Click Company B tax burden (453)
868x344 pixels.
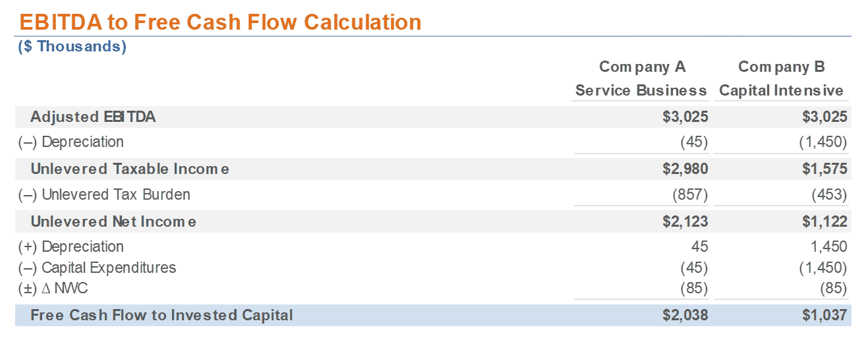pyautogui.click(x=829, y=194)
